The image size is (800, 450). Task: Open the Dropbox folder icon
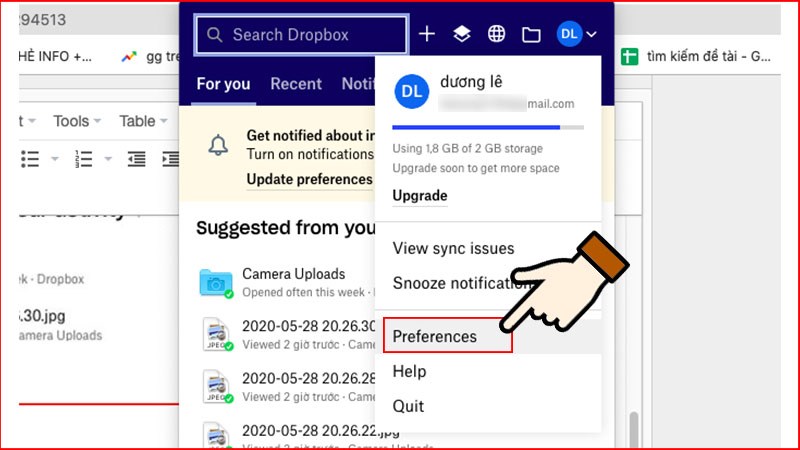[531, 35]
